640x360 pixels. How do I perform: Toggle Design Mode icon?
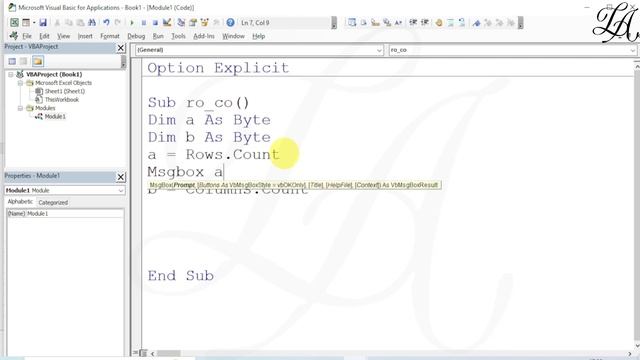click(167, 23)
